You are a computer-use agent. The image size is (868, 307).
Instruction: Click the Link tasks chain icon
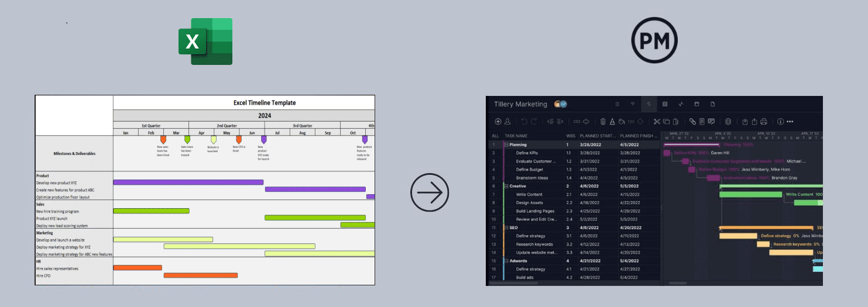[577, 122]
